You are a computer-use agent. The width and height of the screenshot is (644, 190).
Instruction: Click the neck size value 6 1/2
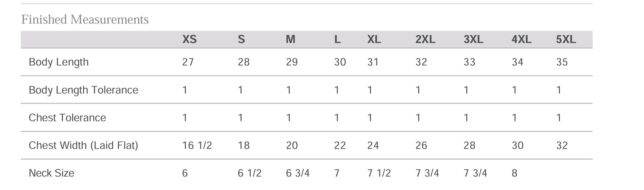click(x=249, y=173)
